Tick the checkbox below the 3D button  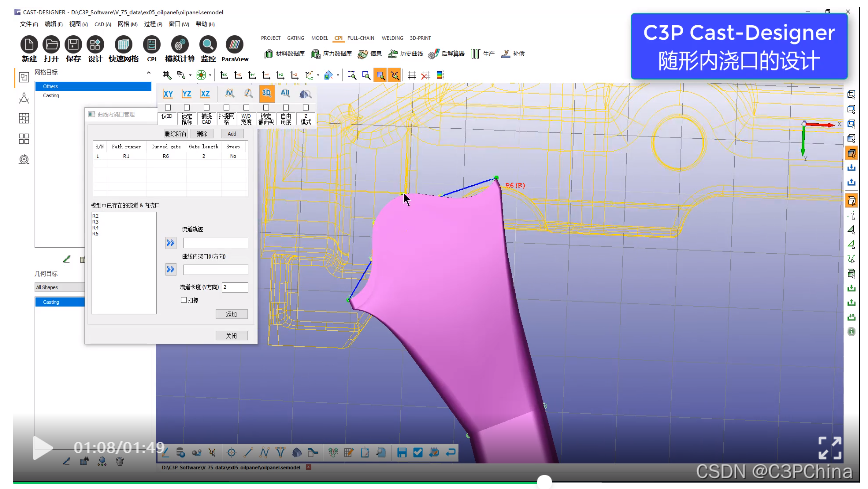pos(266,107)
